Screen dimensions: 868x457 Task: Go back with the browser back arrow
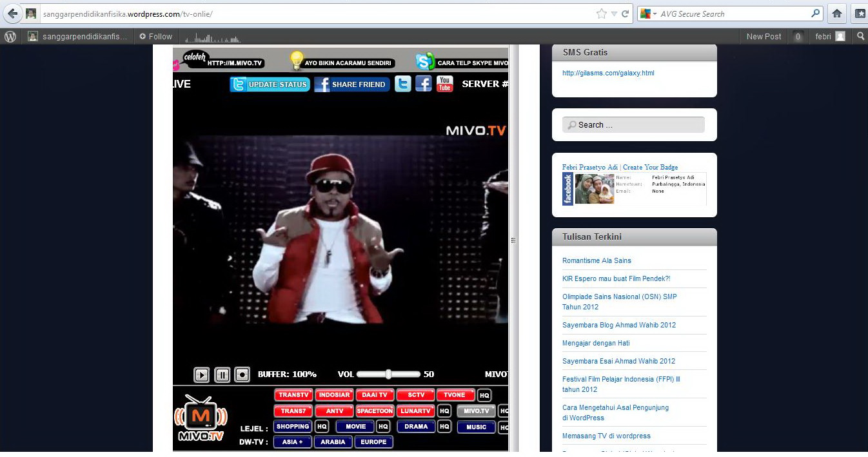[12, 13]
